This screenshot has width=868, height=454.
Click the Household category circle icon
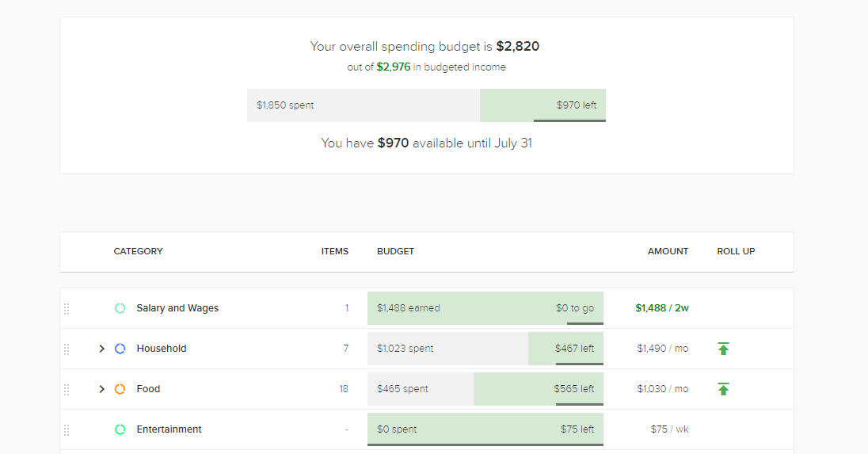pyautogui.click(x=120, y=349)
